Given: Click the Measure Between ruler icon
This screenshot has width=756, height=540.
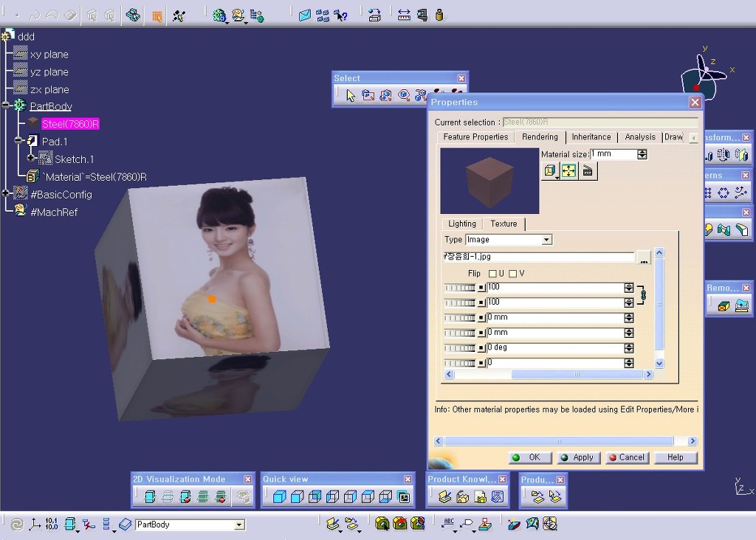Looking at the screenshot, I should 404,15.
